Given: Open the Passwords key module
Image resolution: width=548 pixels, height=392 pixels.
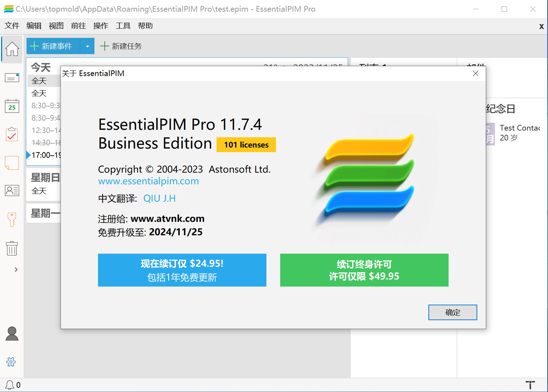Looking at the screenshot, I should tap(12, 219).
